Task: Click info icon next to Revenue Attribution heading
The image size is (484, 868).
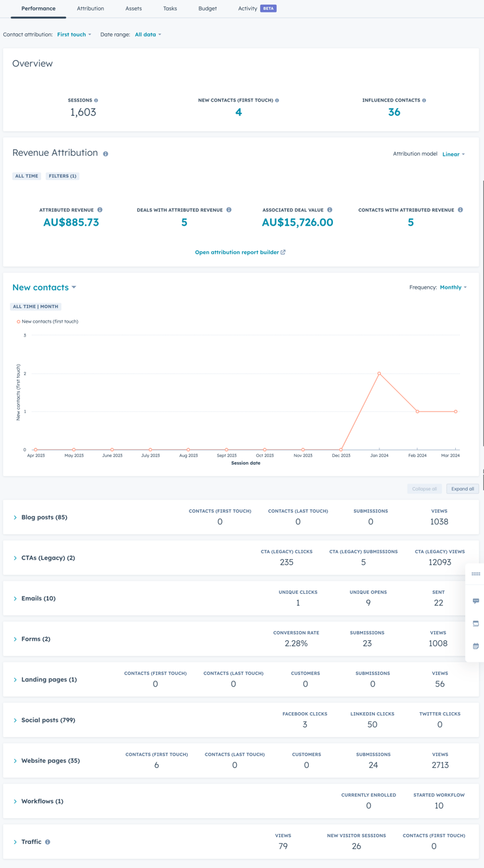Action: pos(105,154)
